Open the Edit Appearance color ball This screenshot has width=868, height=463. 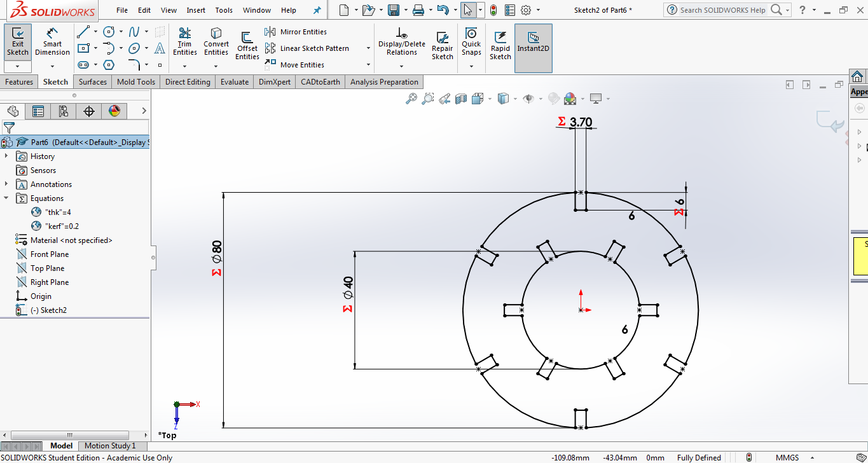coord(570,99)
